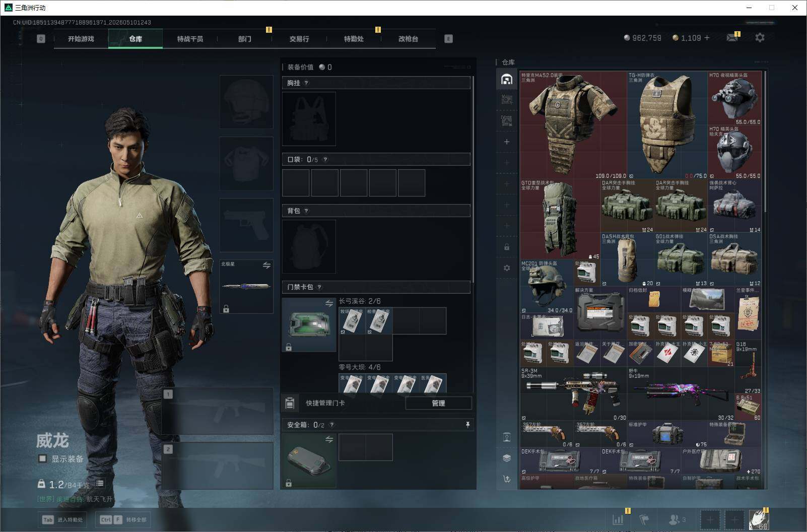Select the GTO重型战术包 backpack
This screenshot has width=807, height=532.
click(560, 220)
